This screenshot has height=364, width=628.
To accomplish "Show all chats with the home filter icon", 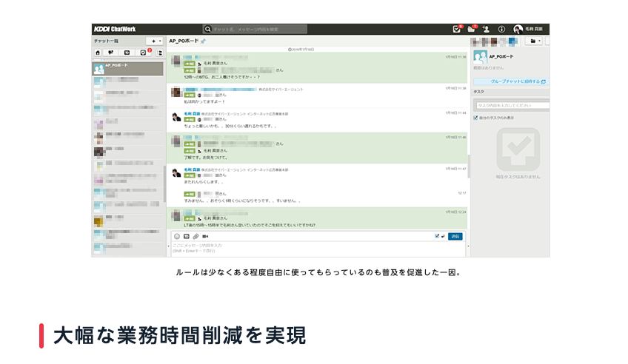I will point(98,53).
